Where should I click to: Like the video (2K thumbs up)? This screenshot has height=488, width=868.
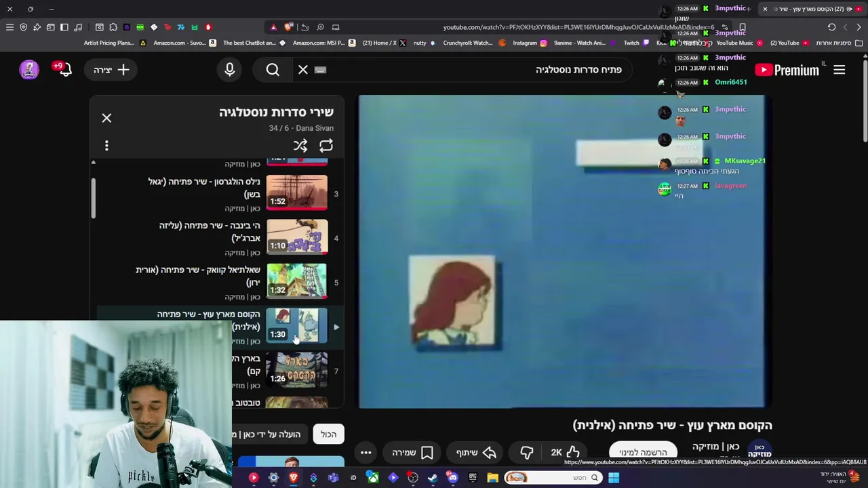click(x=565, y=452)
